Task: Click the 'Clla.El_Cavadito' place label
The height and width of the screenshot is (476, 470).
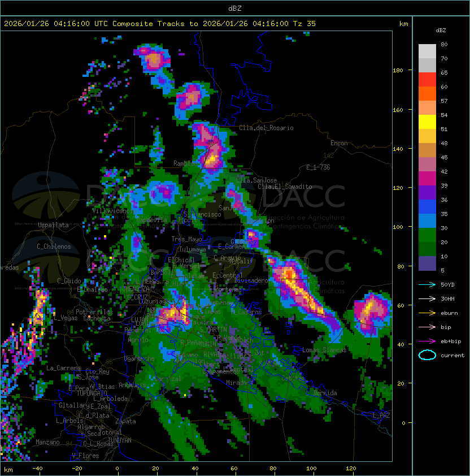Action: (285, 187)
